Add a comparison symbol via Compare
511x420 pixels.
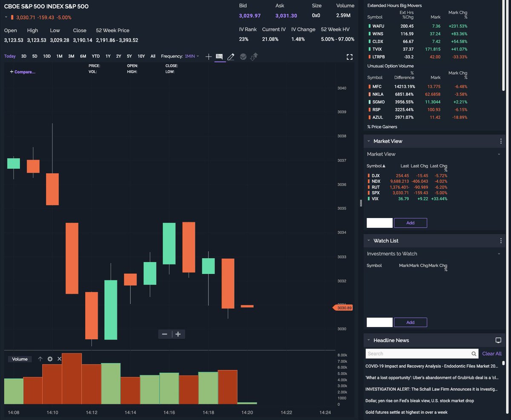click(x=23, y=72)
